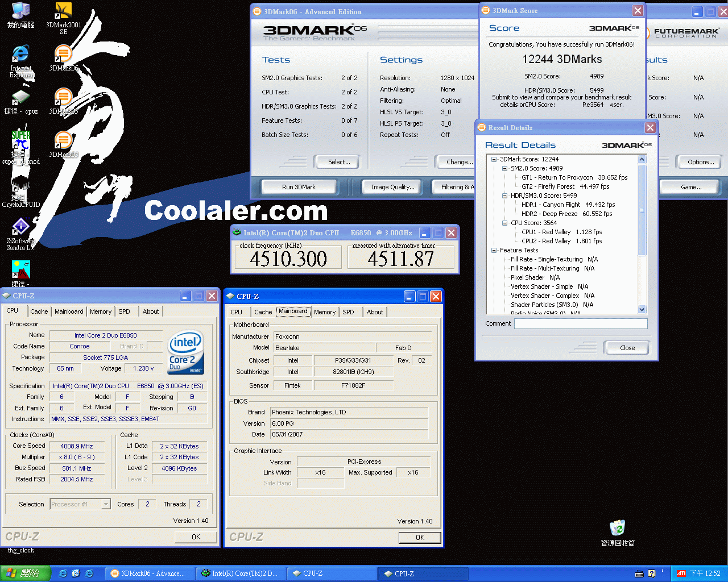Open the About tab in left CPU-Z
Viewport: 728px width, 582px height.
(151, 311)
